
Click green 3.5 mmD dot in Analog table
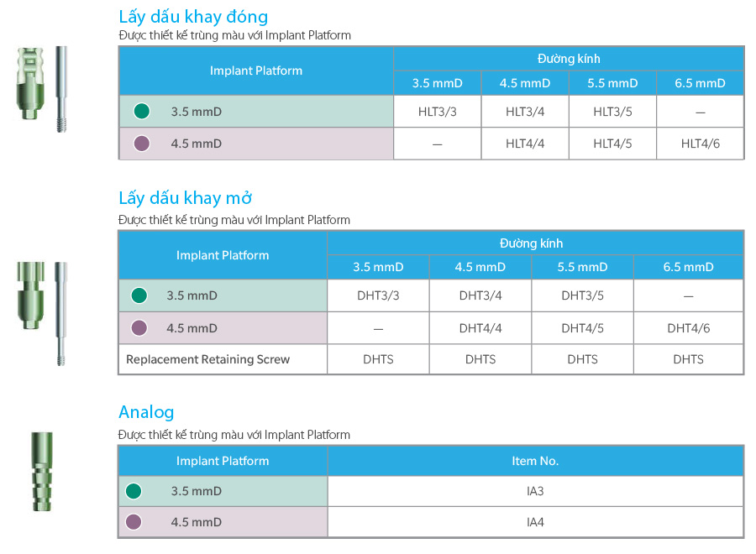click(133, 491)
